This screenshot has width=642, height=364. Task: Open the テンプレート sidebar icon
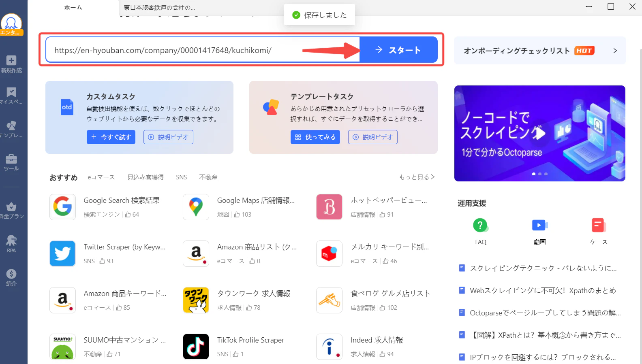11,126
